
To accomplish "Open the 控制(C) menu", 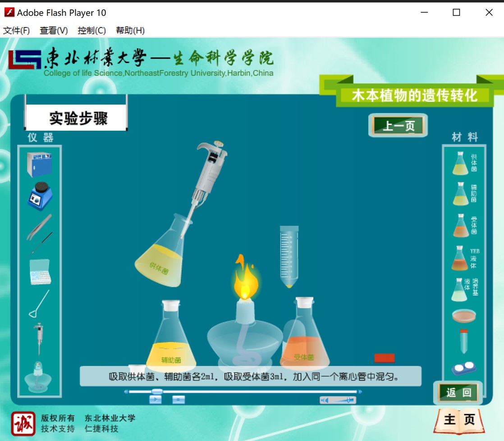I will coord(92,31).
